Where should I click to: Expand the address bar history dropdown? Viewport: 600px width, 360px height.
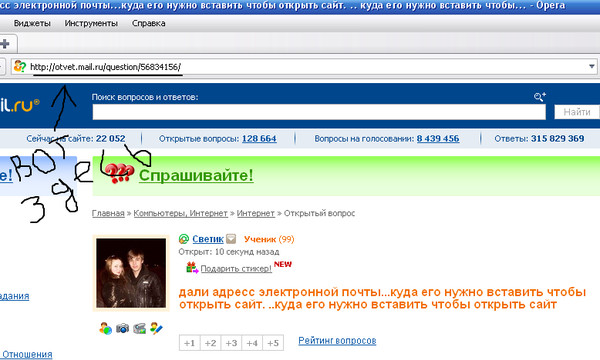pyautogui.click(x=592, y=67)
